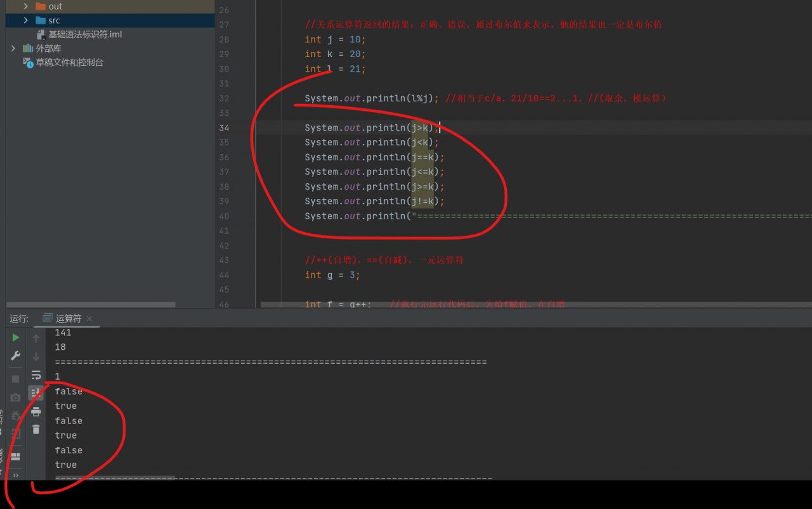Clear console with the trash icon

(x=36, y=429)
